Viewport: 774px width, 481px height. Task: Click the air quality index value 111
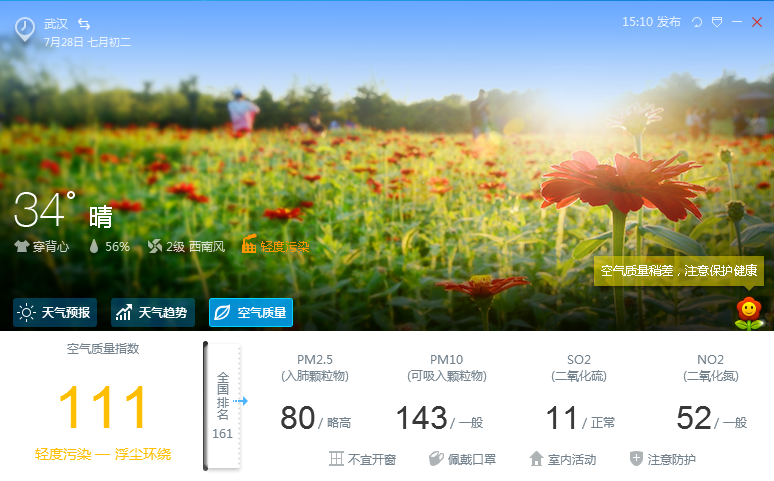coord(103,408)
